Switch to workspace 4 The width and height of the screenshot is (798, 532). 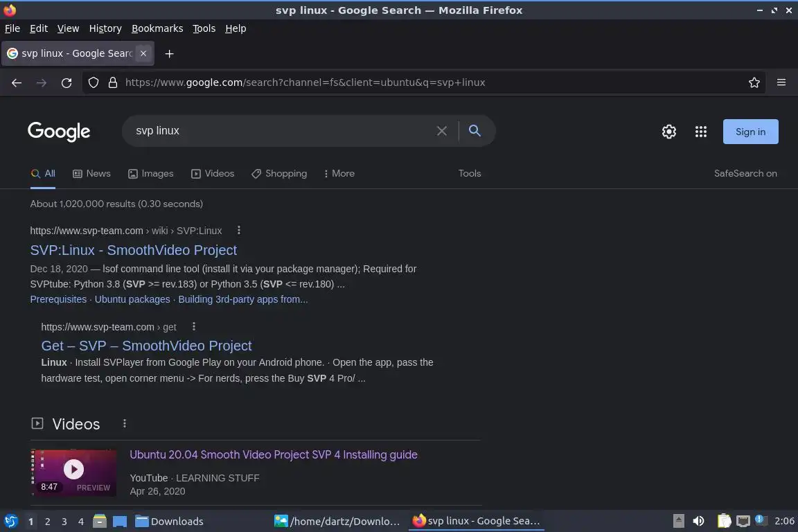(80, 522)
